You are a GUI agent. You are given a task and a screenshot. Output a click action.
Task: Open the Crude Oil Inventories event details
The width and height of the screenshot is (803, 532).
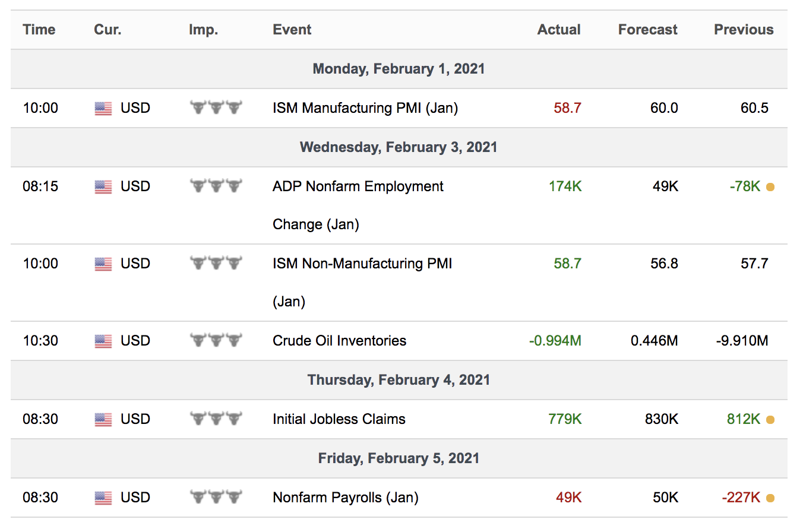click(x=339, y=340)
